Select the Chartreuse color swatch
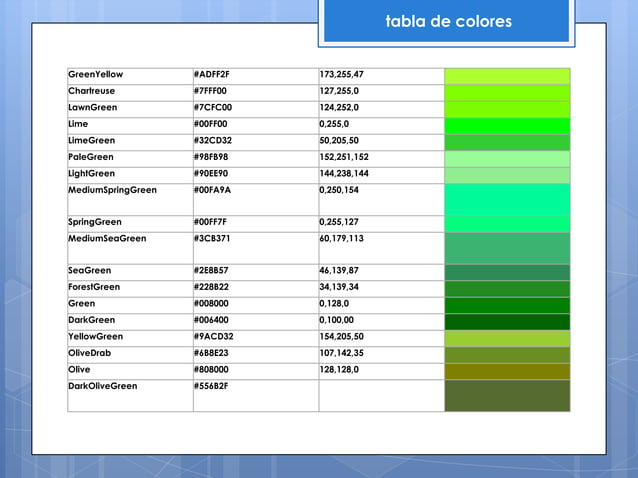 click(507, 92)
